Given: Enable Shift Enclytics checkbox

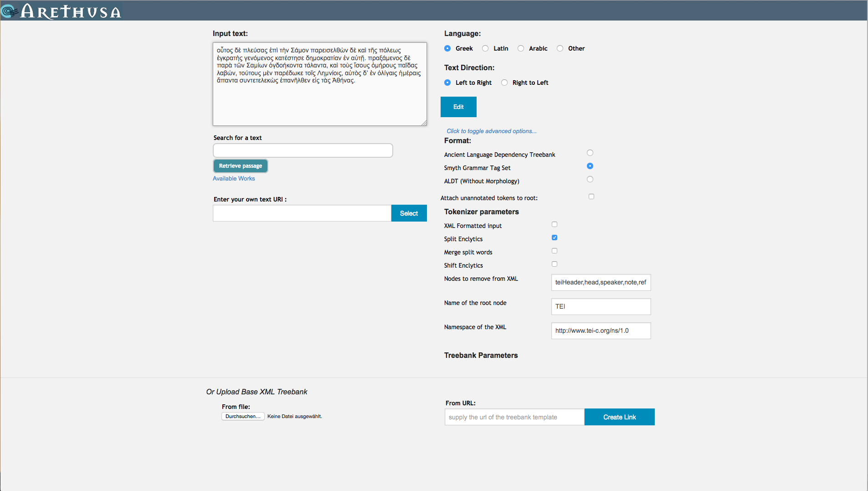Looking at the screenshot, I should (x=555, y=264).
